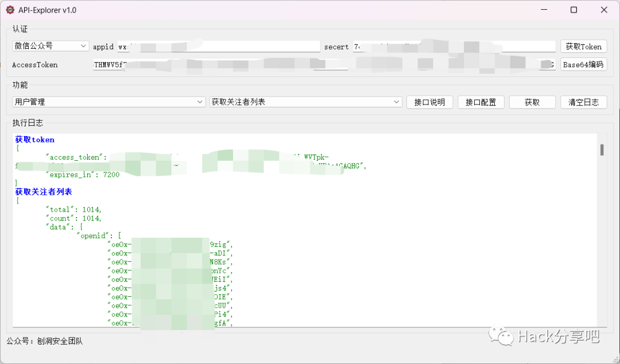Focus the secert input field
620x364 pixels.
click(x=454, y=47)
